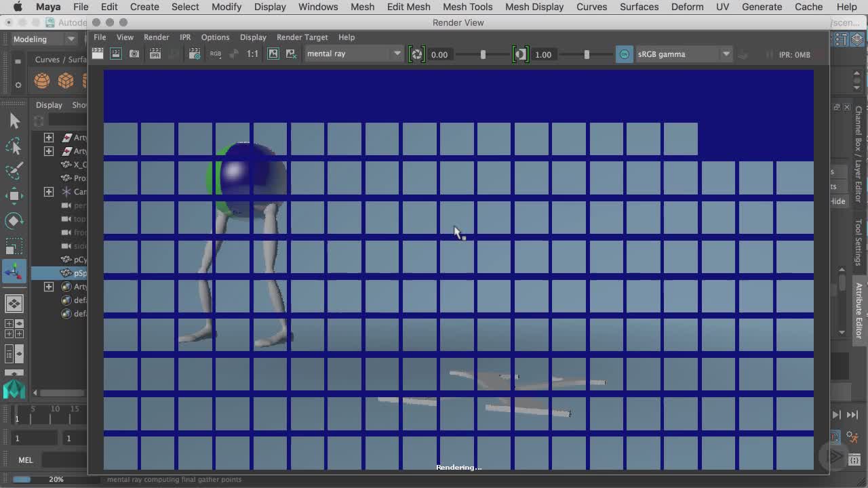Select the Scale tool
This screenshot has height=488, width=868.
tap(14, 246)
